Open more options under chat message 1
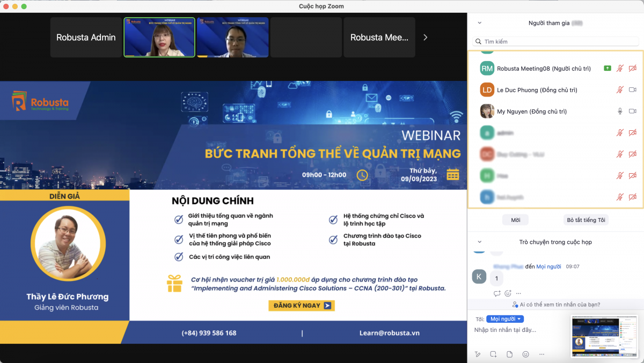Image resolution: width=644 pixels, height=363 pixels. point(518,293)
